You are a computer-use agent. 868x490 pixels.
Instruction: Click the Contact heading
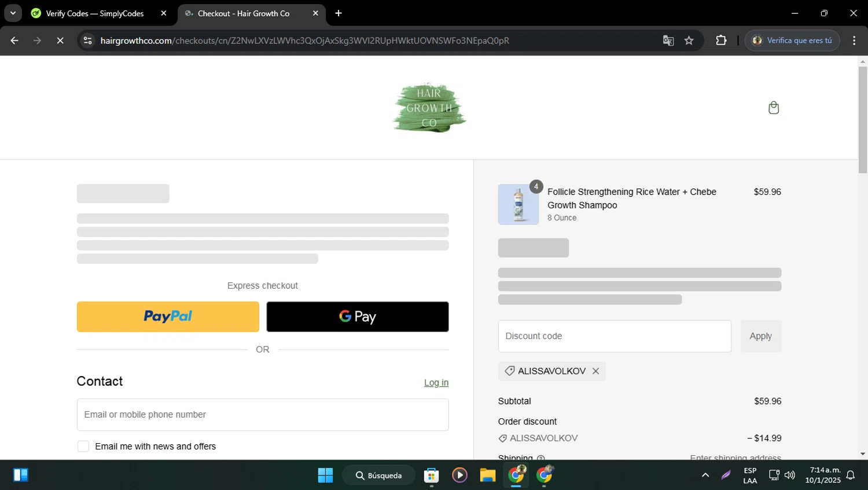coord(100,381)
